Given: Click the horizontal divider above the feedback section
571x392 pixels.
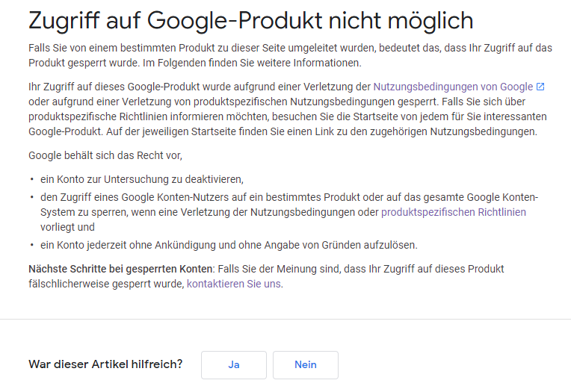Looking at the screenshot, I should [x=285, y=320].
